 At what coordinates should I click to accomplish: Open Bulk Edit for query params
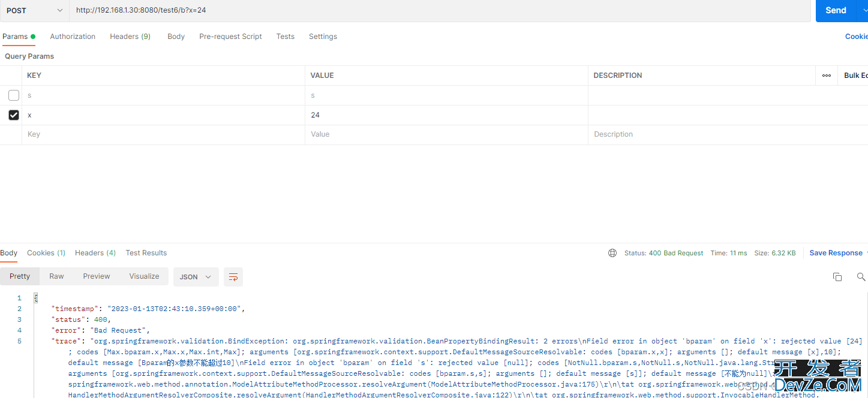[x=856, y=76]
